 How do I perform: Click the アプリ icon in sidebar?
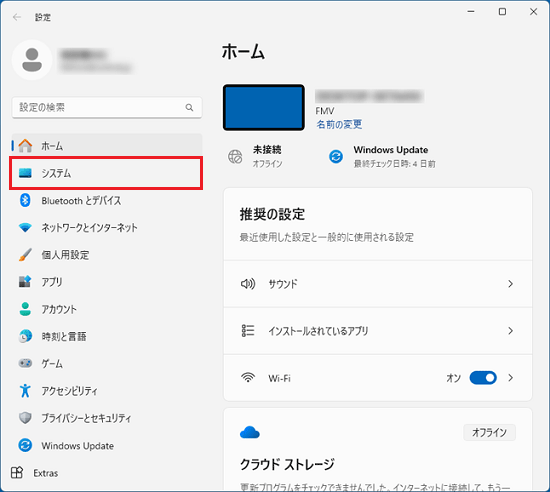click(x=25, y=282)
